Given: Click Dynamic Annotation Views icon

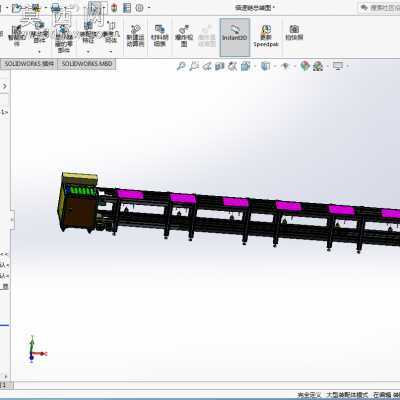Looking at the screenshot, I should click(x=232, y=66).
